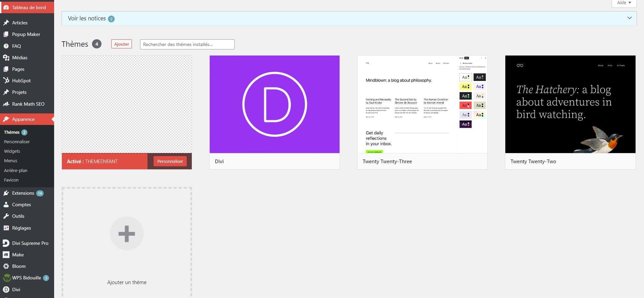The image size is (644, 298).
Task: Select Twenty Twenty-Two theme thumbnail
Action: click(x=570, y=104)
